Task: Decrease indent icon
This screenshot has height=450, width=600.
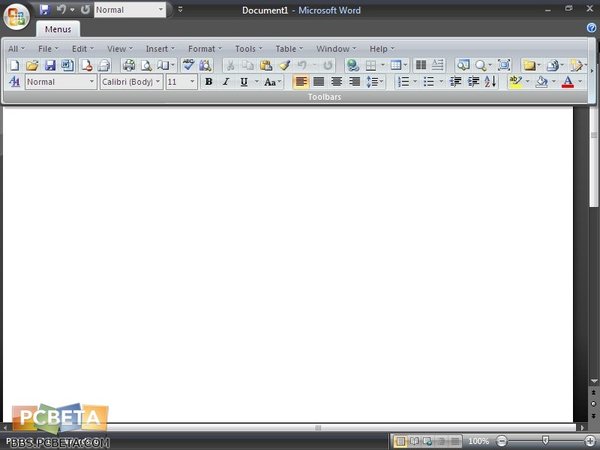Action: pyautogui.click(x=455, y=82)
